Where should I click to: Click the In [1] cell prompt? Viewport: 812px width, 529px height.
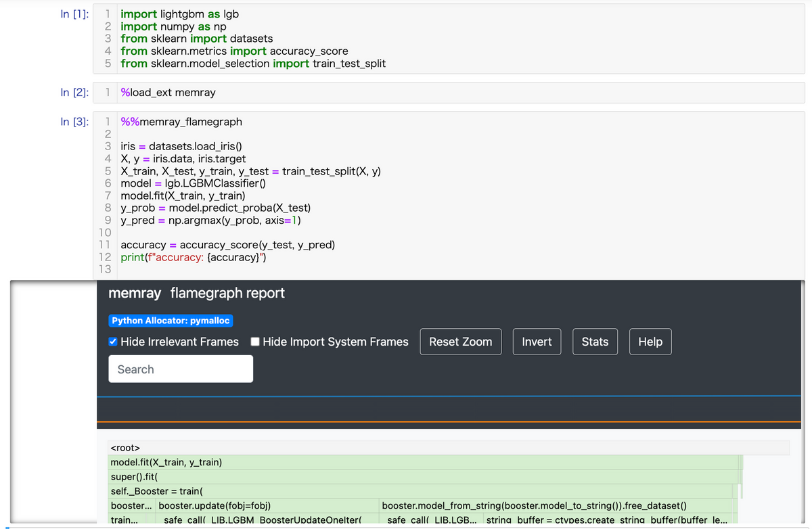click(74, 14)
